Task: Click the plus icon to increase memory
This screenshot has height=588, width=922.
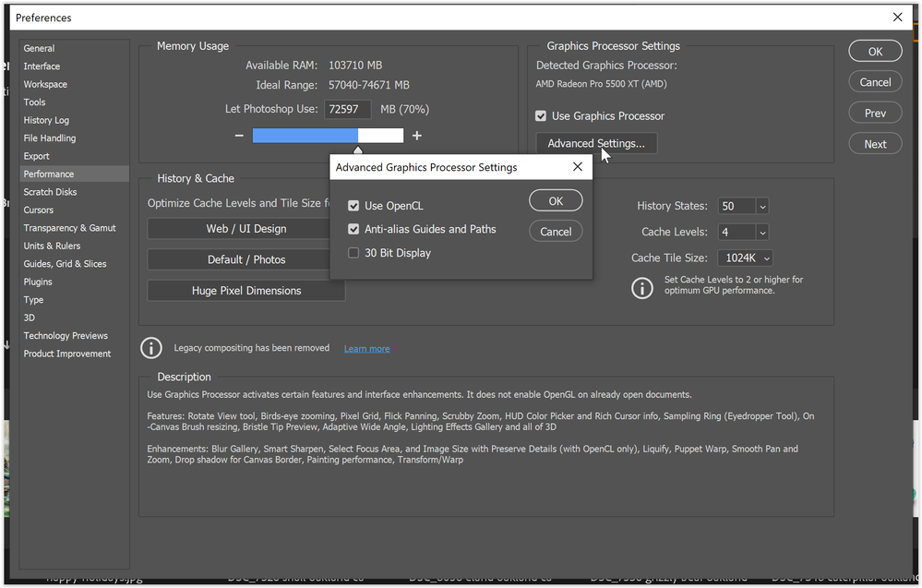Action: pos(417,136)
